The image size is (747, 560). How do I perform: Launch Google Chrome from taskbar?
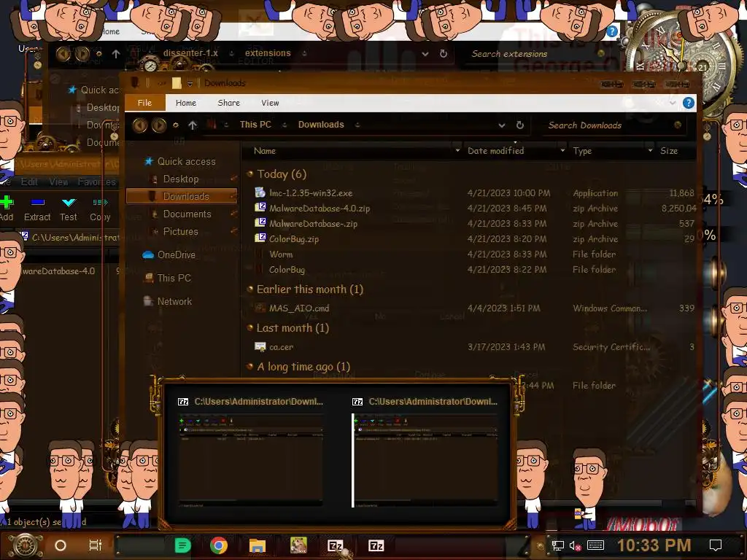219,545
